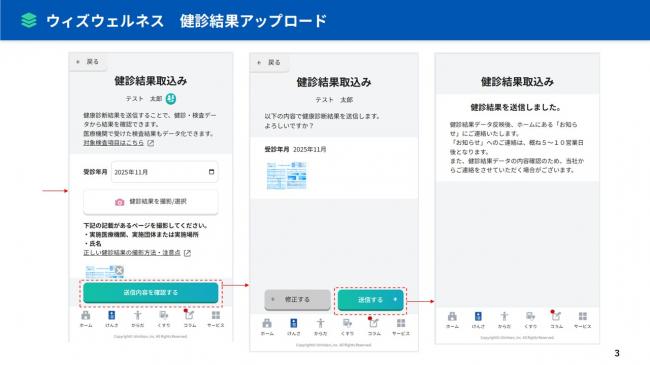Click the 受診年月 date field showing 2025年11月
Viewport: 650px width, 365px height.
coord(165,172)
